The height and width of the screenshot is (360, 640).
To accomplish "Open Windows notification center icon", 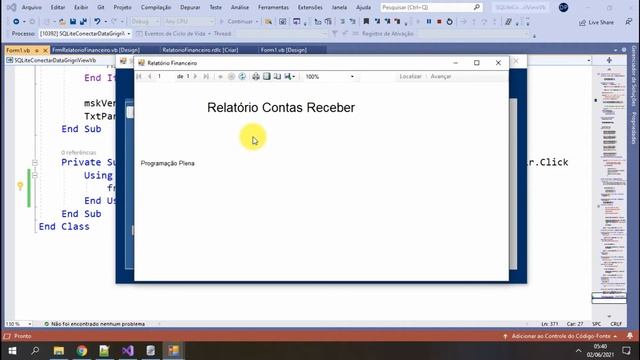I will pos(627,351).
